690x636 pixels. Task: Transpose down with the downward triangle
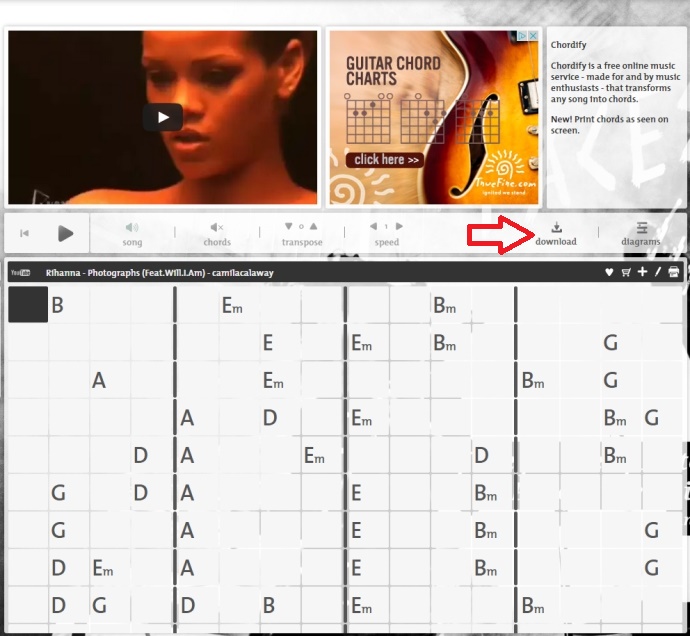coord(289,226)
